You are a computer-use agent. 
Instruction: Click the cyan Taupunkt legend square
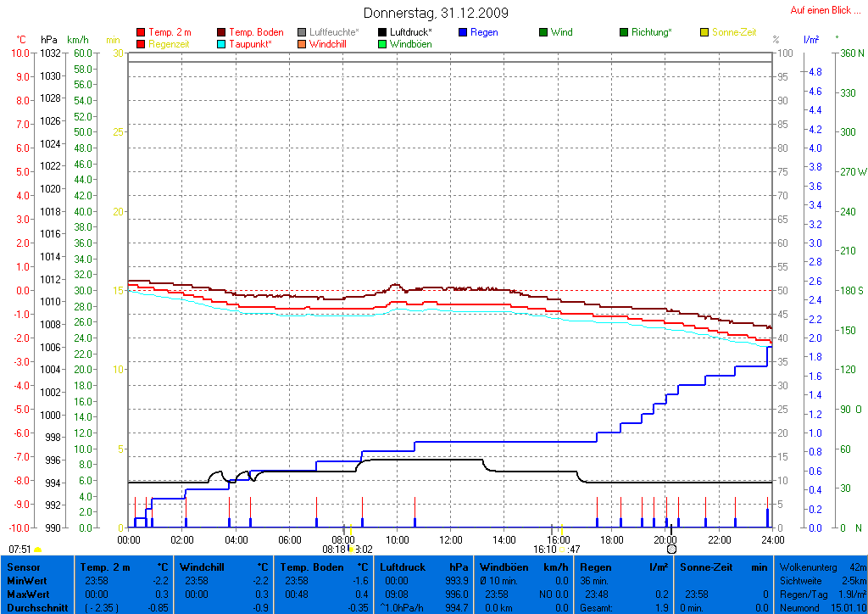(x=222, y=44)
